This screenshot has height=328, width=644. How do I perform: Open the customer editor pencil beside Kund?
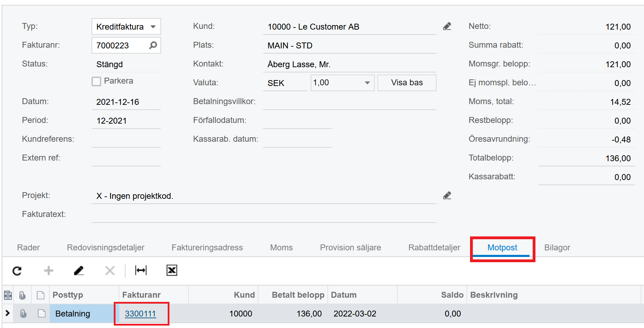[447, 26]
